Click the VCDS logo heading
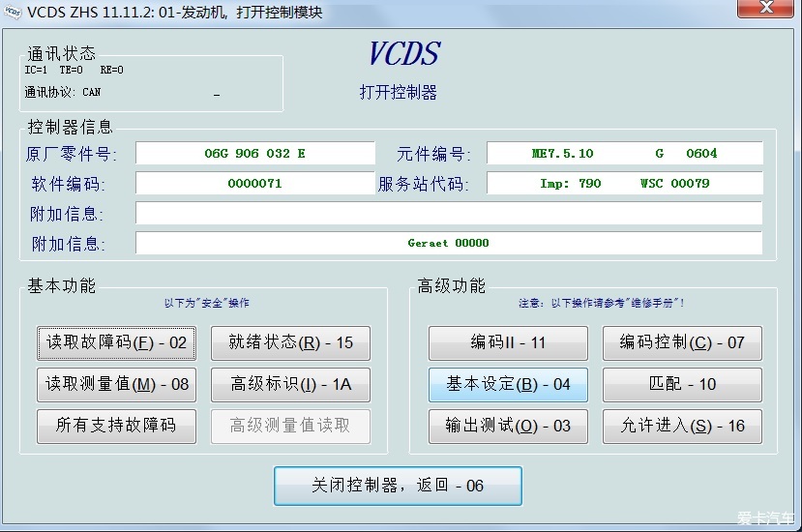This screenshot has width=802, height=532. click(x=404, y=54)
